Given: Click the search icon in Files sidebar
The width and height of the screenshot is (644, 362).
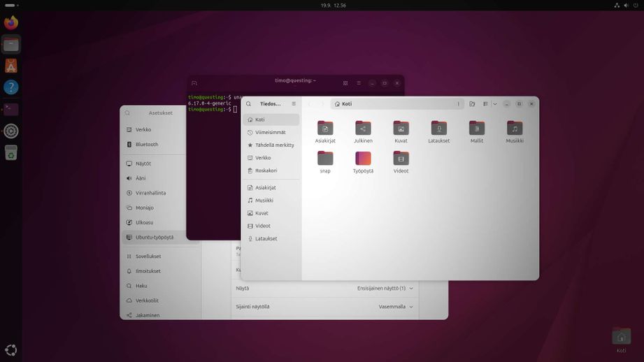Looking at the screenshot, I should [x=248, y=104].
